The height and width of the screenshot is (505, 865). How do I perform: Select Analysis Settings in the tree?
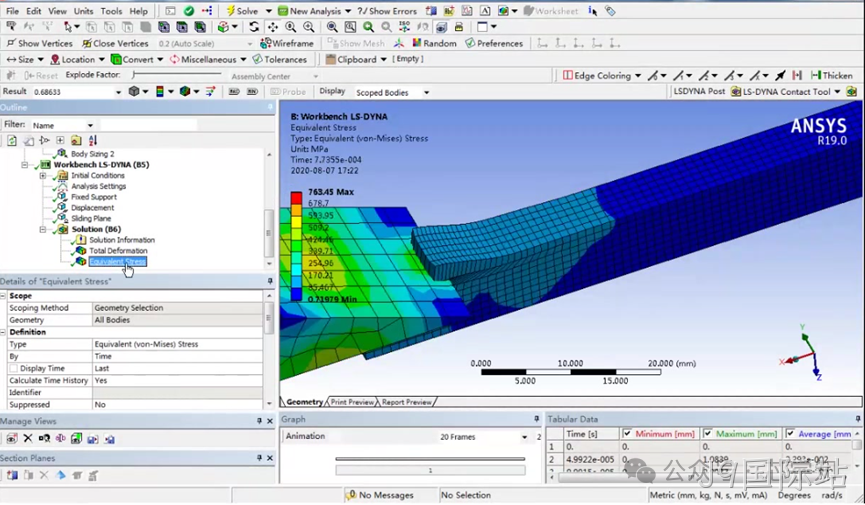(98, 186)
